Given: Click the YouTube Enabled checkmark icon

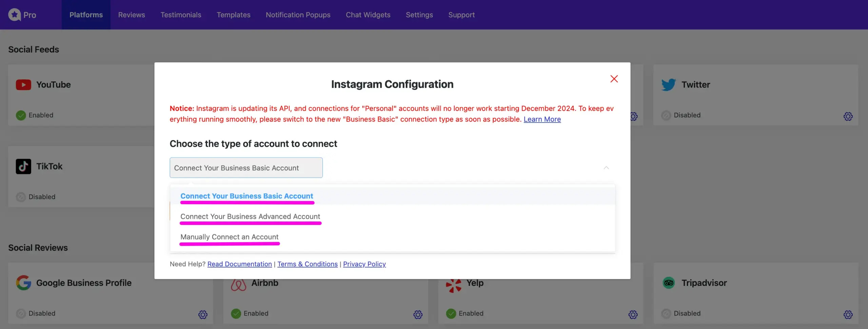Looking at the screenshot, I should pyautogui.click(x=21, y=115).
